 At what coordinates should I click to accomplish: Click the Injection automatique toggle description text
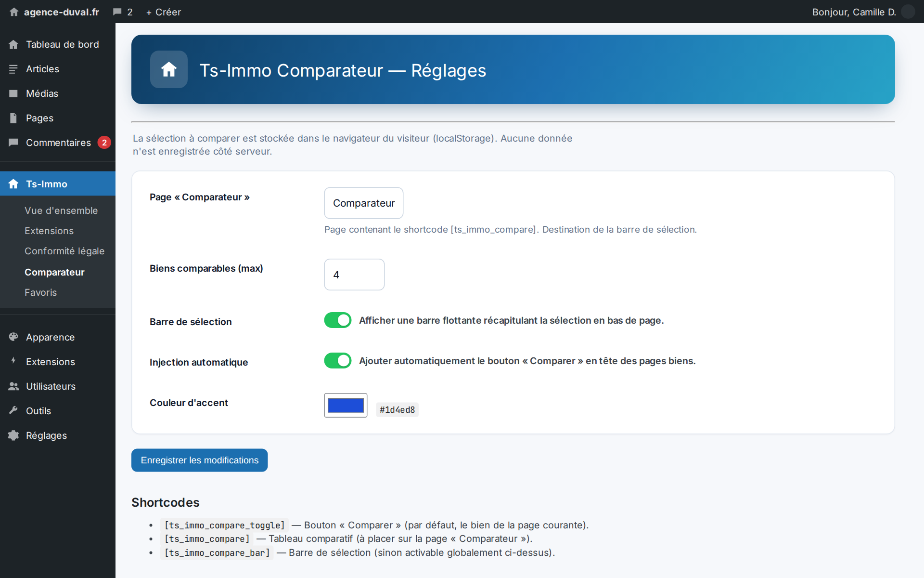click(527, 361)
